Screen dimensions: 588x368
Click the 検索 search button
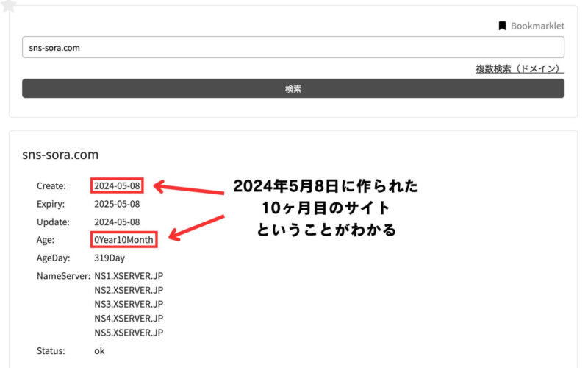click(x=293, y=88)
